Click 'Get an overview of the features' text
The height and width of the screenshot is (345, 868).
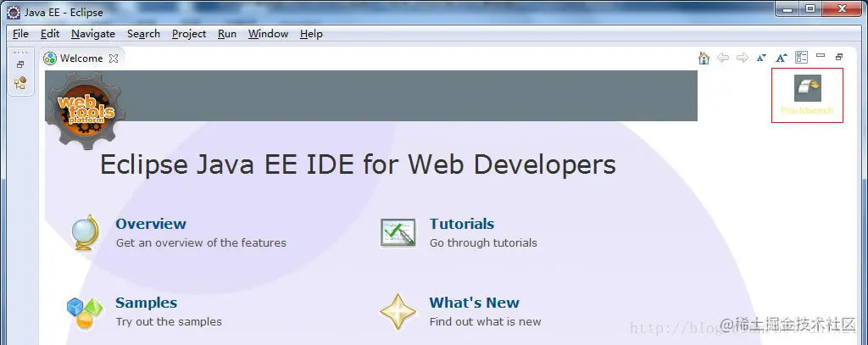point(201,242)
